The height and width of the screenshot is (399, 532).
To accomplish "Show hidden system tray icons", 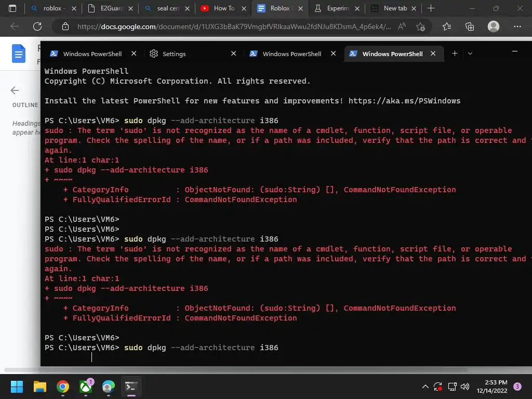I will coord(425,387).
